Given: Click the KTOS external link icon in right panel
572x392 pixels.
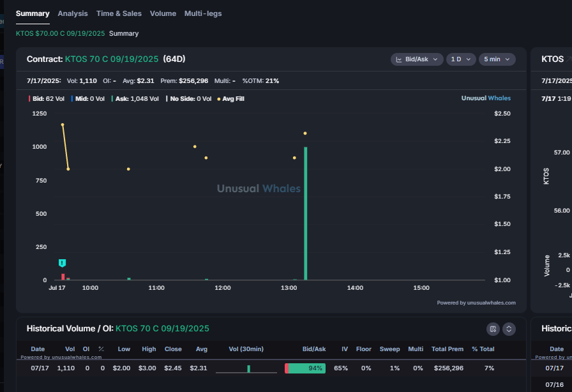Looking at the screenshot, I should [568, 59].
